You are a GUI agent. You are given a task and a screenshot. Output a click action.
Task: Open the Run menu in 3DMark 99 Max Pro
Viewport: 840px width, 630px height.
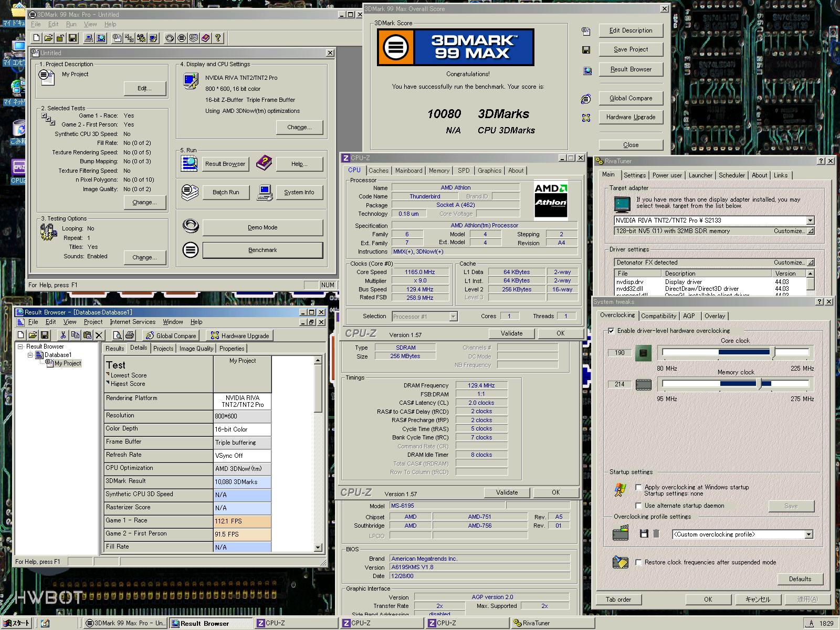click(71, 24)
